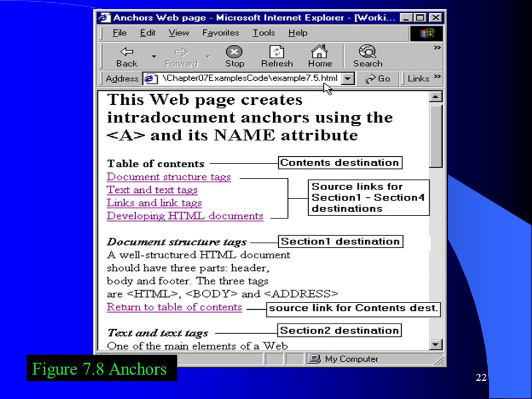The width and height of the screenshot is (532, 399).
Task: Click the Go button arrow icon
Action: (x=370, y=79)
